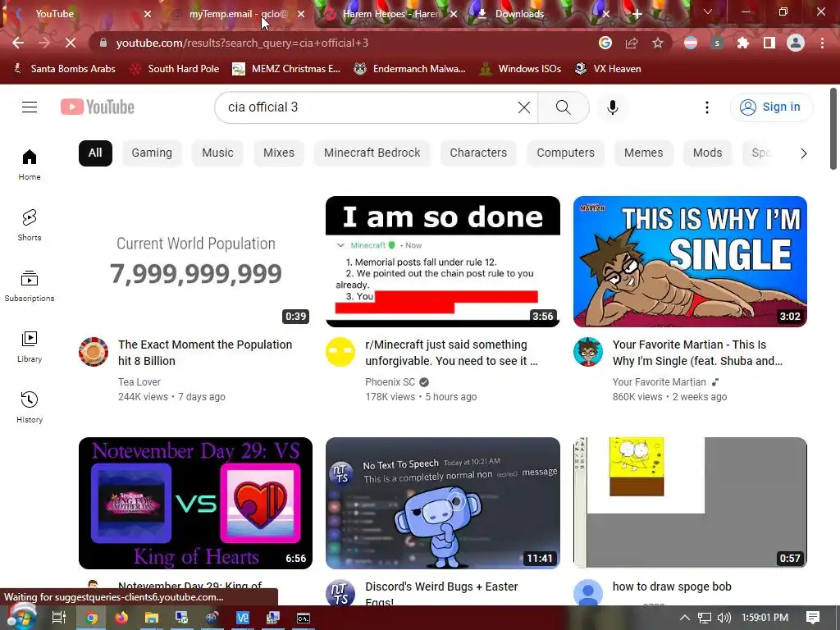The height and width of the screenshot is (630, 840).
Task: Open the Phoenix SC channel avatar
Action: tap(340, 351)
